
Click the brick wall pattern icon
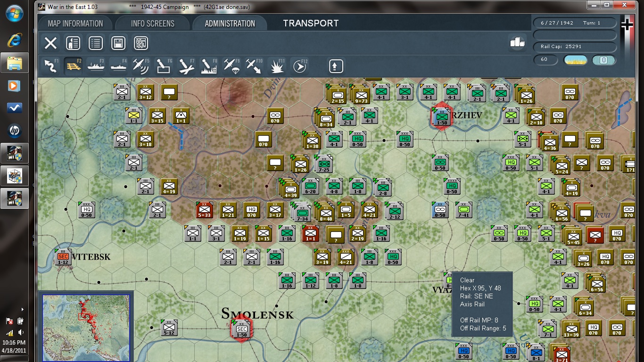pos(141,43)
